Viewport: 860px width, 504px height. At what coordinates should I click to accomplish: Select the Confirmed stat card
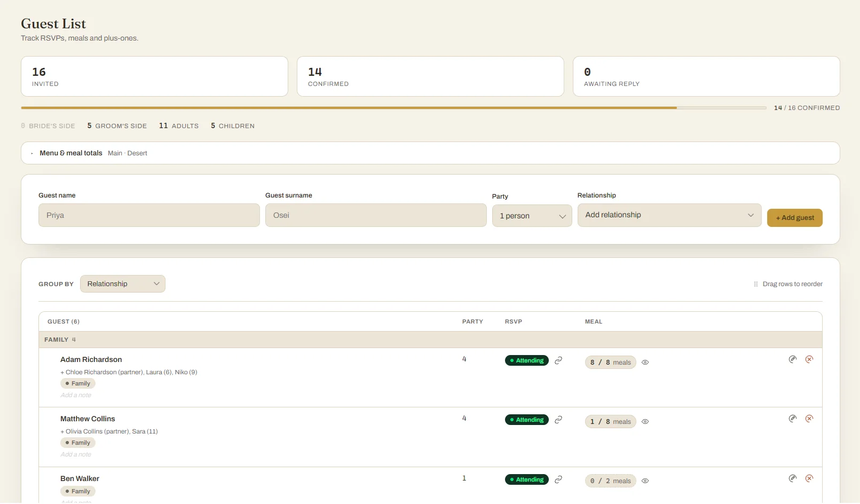click(x=430, y=76)
